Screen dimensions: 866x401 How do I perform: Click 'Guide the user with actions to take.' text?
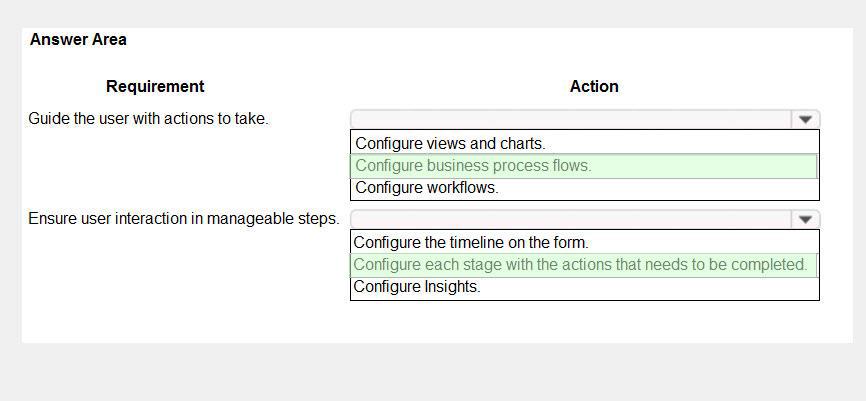coord(148,119)
